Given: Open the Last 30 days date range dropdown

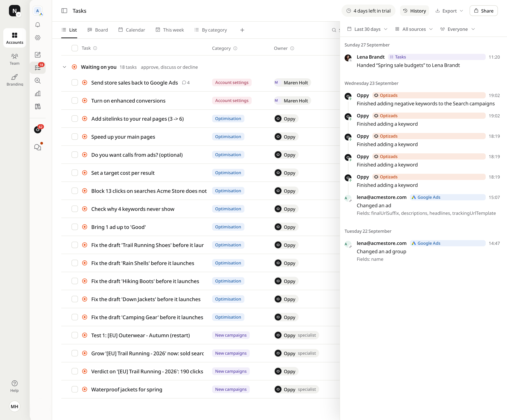Looking at the screenshot, I should 367,29.
